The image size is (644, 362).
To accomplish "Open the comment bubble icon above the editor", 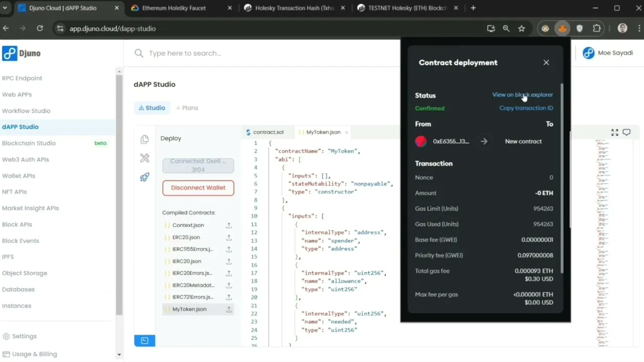I will [626, 132].
